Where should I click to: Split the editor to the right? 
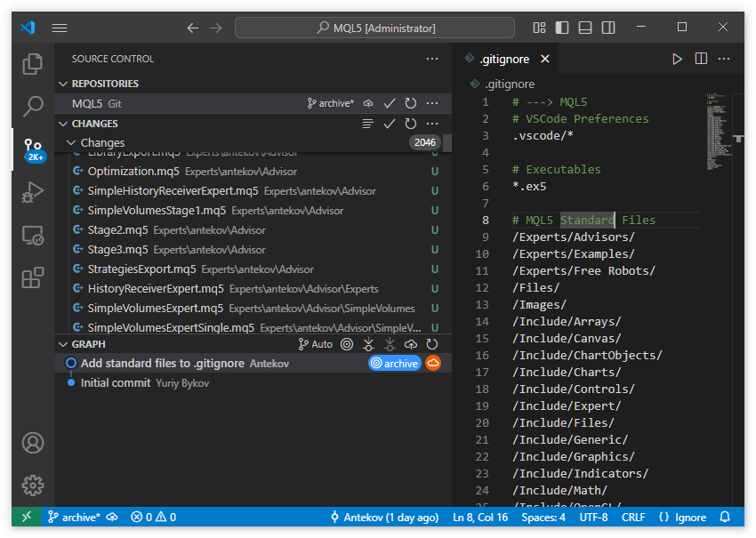(x=701, y=59)
